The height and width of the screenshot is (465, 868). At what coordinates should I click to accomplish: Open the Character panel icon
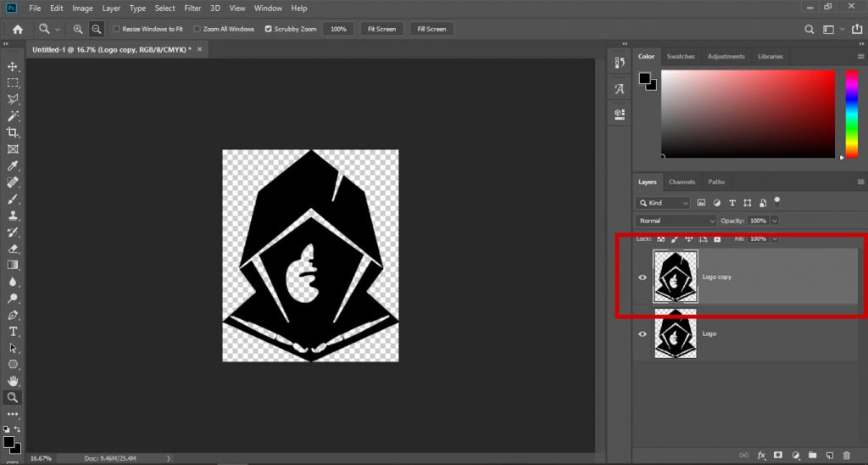(620, 88)
